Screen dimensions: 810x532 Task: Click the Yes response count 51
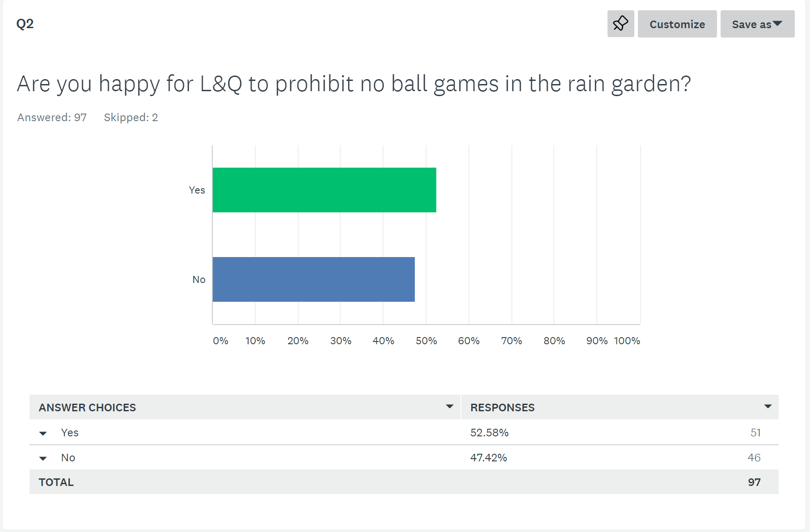[755, 433]
